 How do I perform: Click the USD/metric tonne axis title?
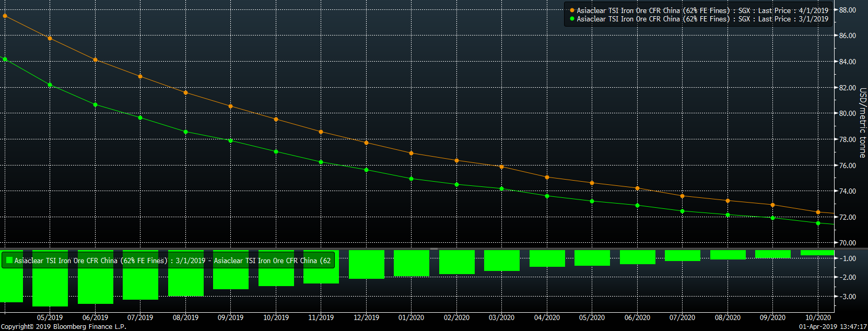point(862,123)
